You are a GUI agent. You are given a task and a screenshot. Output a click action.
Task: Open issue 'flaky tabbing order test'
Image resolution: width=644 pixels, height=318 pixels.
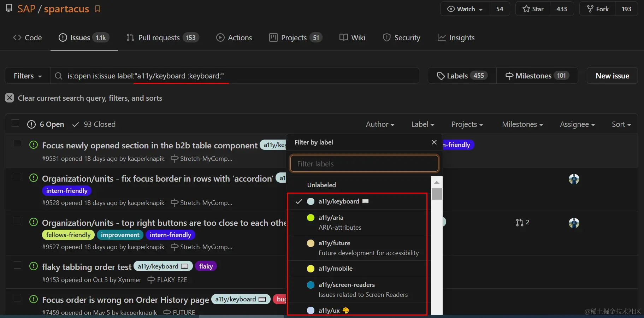pos(87,267)
